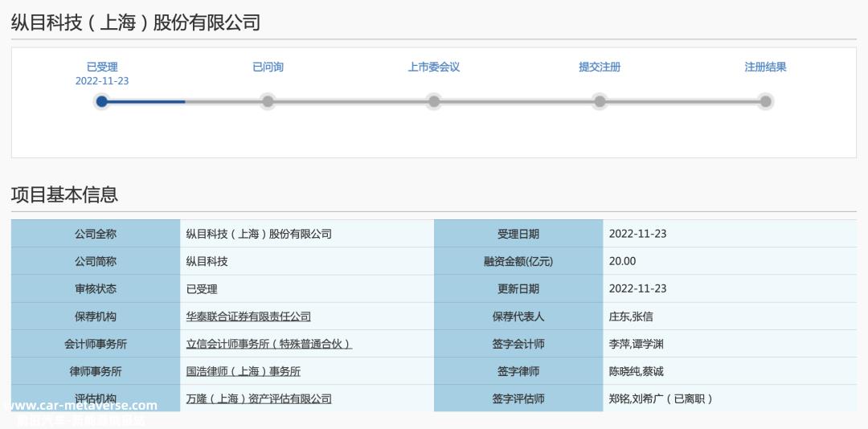Click the 签字会计师 label cell
The image size is (868, 429).
point(518,344)
